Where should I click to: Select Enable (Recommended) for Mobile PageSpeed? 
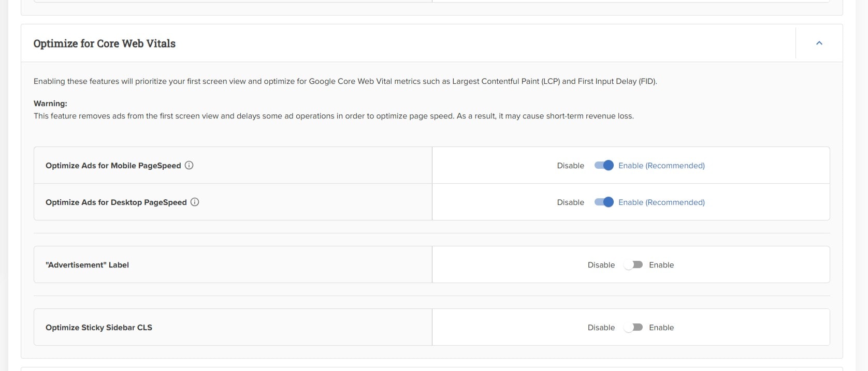pos(661,166)
